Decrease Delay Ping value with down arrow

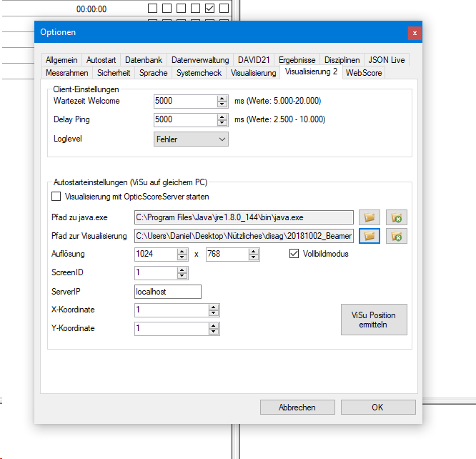click(222, 123)
